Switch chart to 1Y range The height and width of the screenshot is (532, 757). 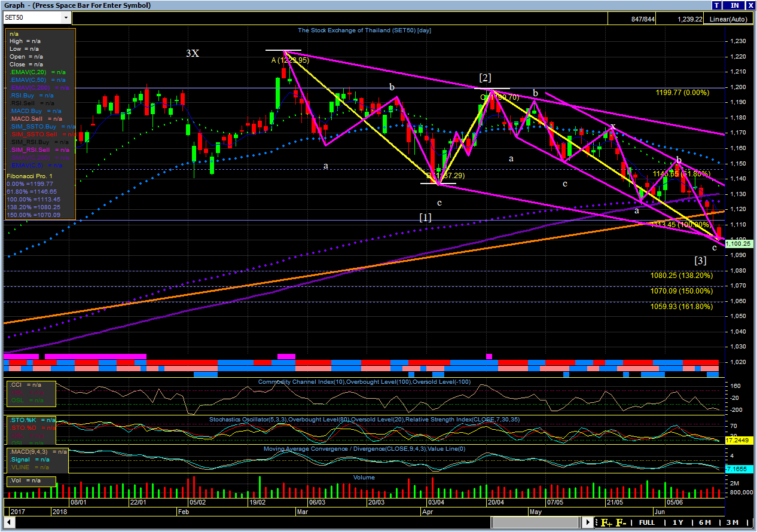point(677,522)
